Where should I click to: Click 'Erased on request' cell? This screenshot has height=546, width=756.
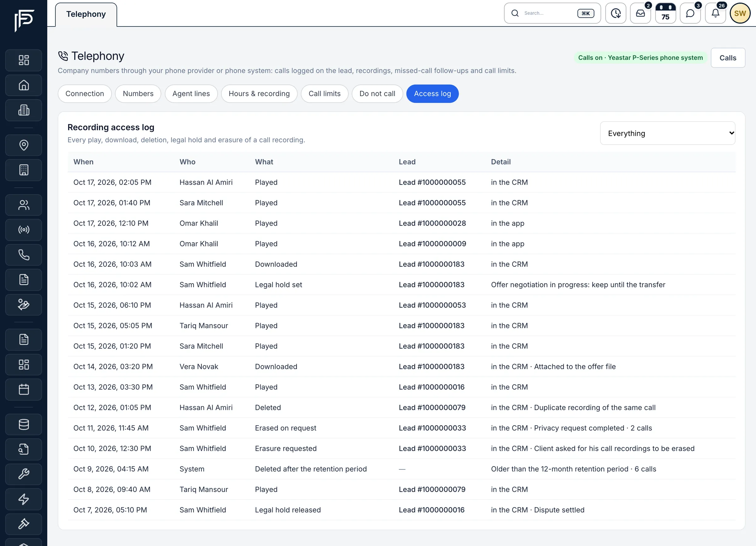pos(285,428)
